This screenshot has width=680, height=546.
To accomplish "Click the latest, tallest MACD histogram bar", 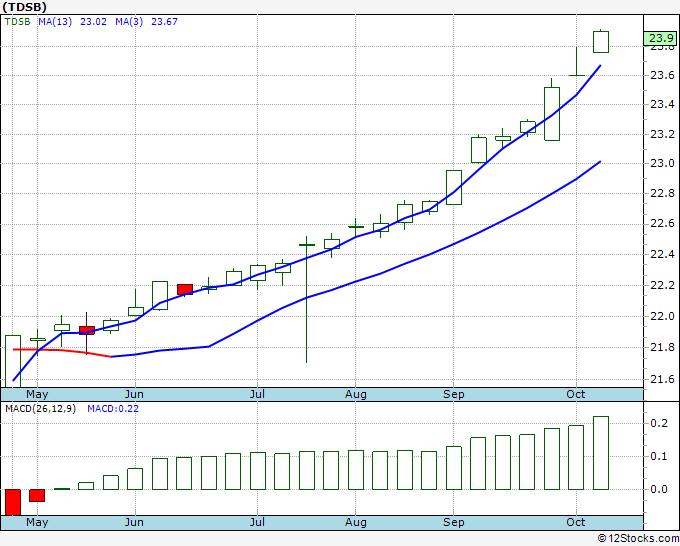I will click(x=601, y=453).
